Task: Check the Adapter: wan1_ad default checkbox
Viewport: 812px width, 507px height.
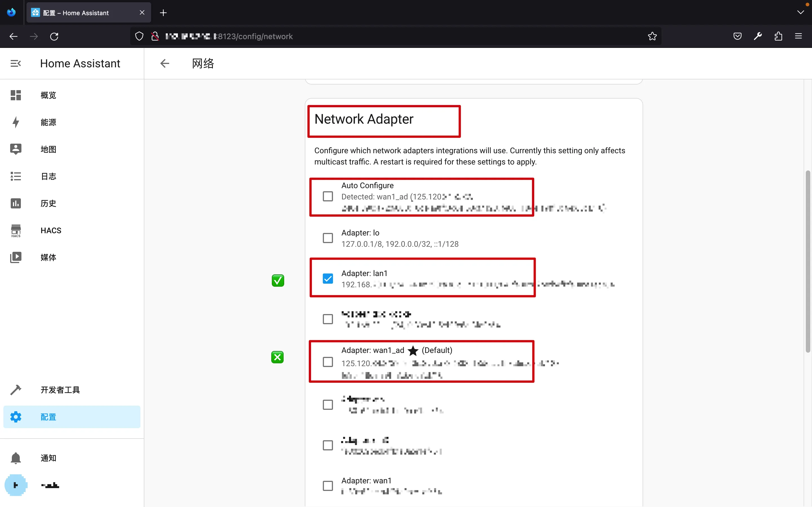Action: 328,362
